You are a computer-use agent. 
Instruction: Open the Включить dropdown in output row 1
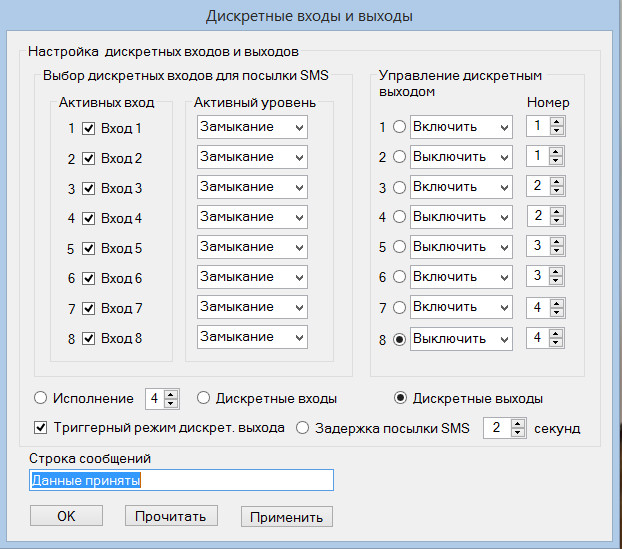tap(461, 127)
